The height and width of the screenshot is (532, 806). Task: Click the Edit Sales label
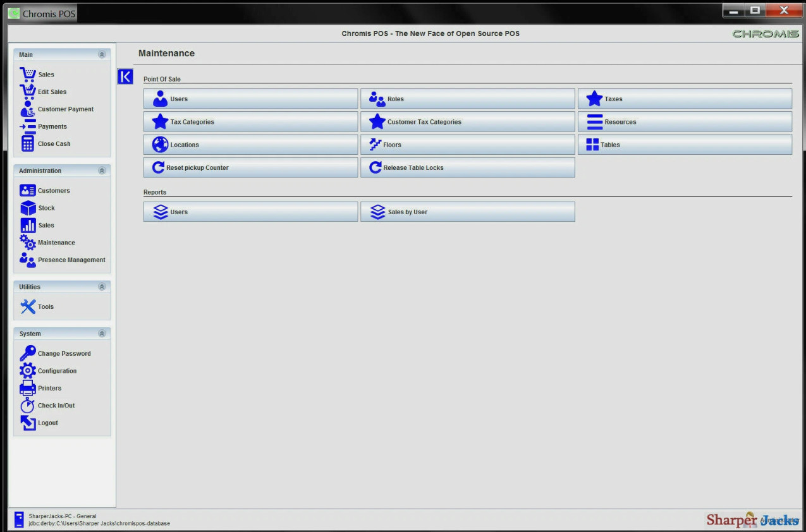[52, 92]
